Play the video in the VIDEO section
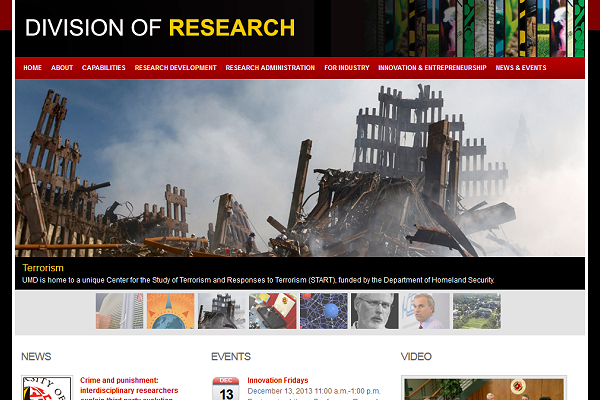 pos(484,389)
